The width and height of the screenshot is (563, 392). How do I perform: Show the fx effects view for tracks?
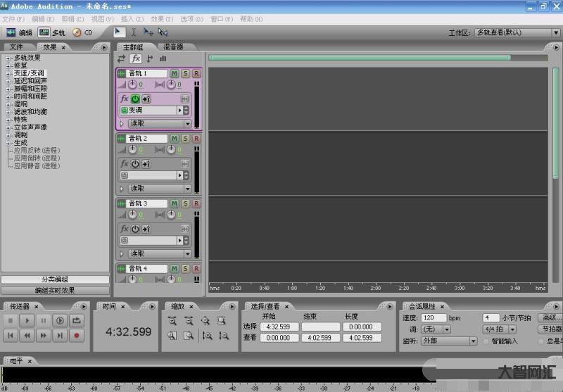coord(135,58)
